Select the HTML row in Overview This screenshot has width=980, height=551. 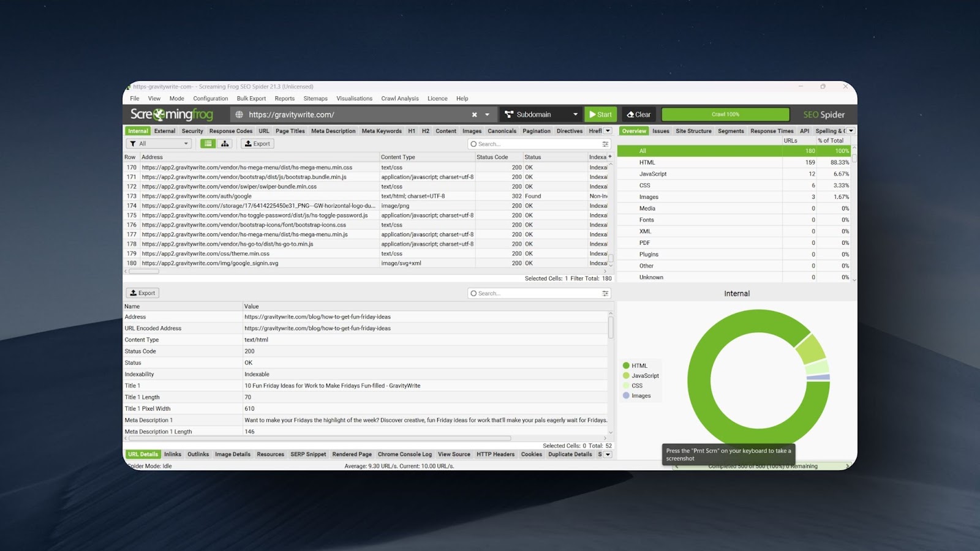(734, 162)
